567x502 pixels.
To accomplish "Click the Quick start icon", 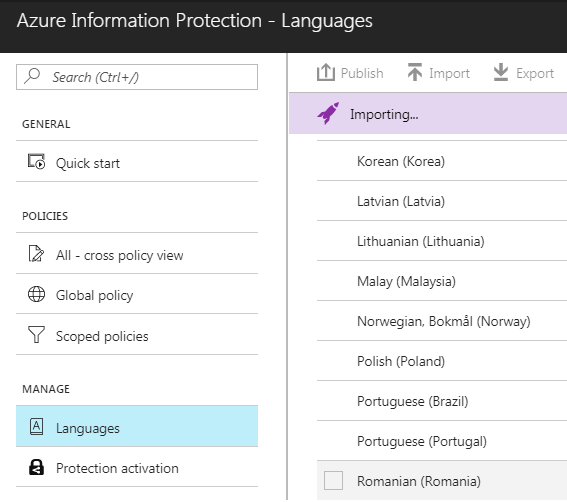I will (37, 162).
